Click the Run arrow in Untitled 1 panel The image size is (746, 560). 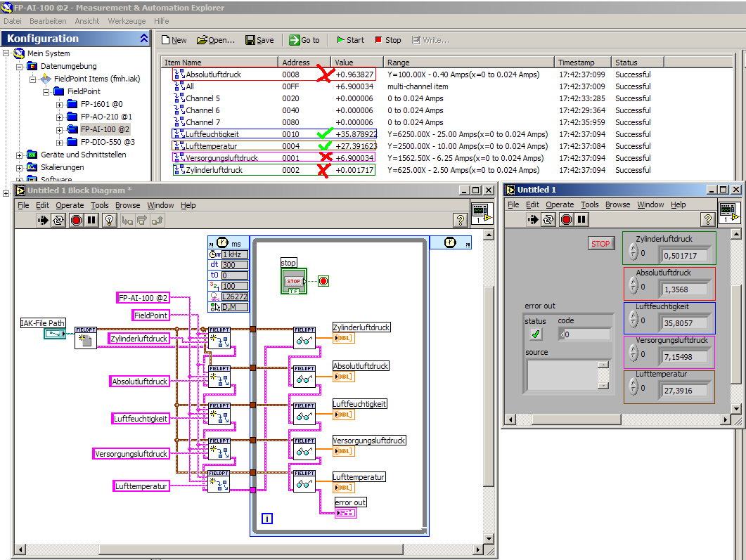pos(533,219)
